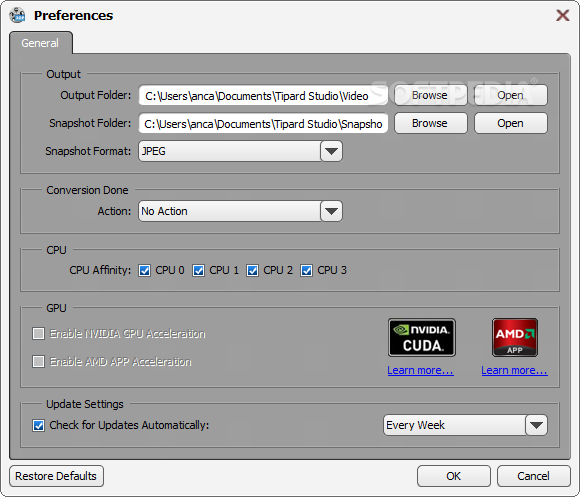This screenshot has height=497, width=580.
Task: Click the AMD APP logo
Action: (515, 337)
